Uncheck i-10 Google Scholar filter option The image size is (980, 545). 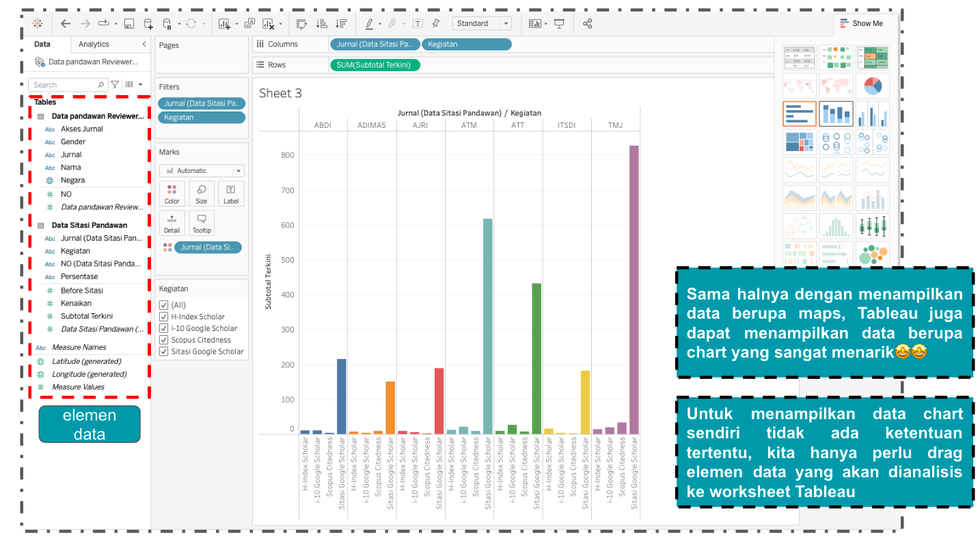(163, 328)
